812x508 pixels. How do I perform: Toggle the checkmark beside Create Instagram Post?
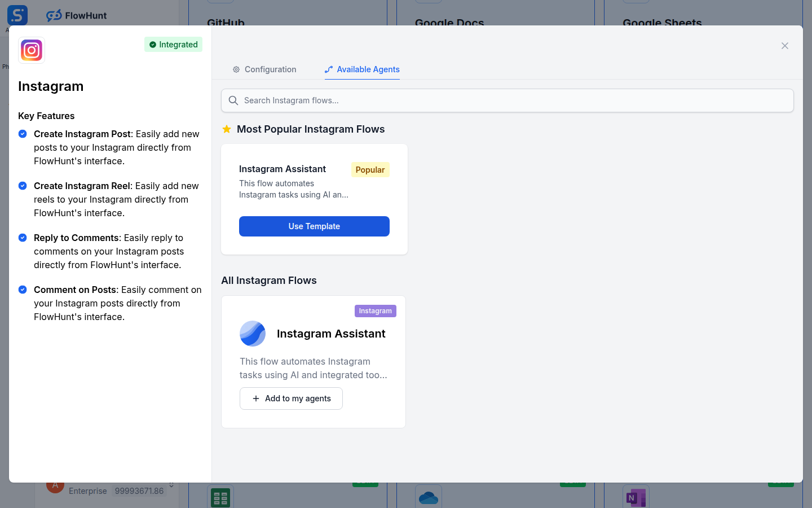tap(22, 134)
